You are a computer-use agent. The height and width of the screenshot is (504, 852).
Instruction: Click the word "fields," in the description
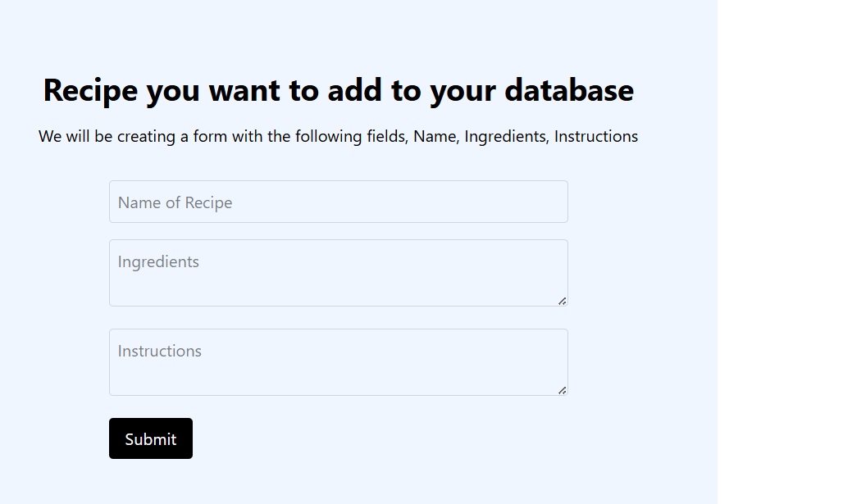tap(386, 137)
